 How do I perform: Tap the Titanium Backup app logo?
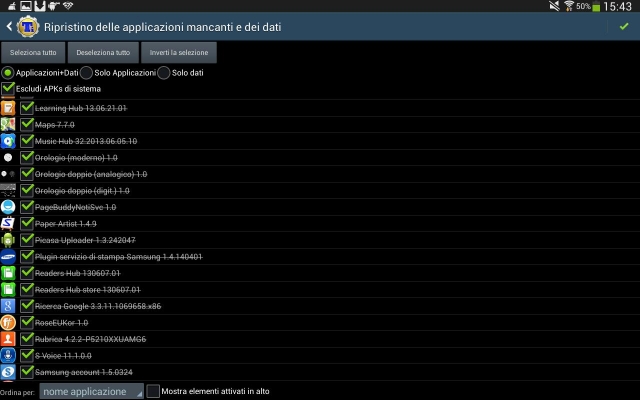[28, 27]
